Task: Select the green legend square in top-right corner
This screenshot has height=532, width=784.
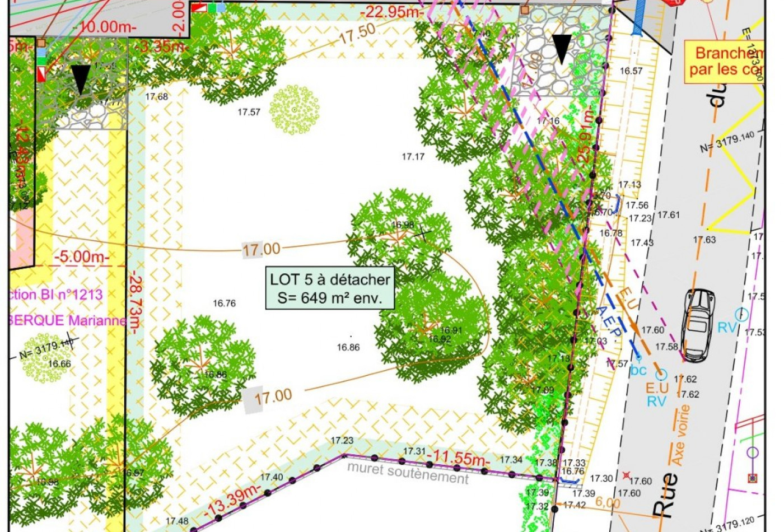Action: [212, 7]
